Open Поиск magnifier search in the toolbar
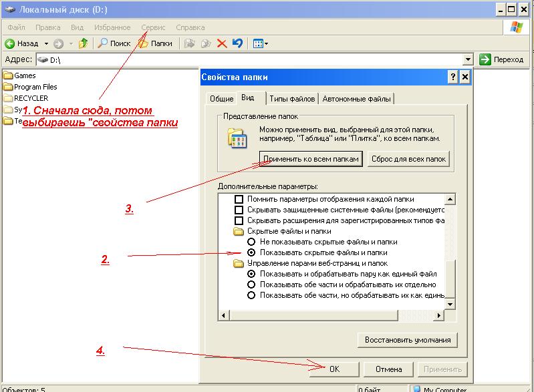The image size is (534, 392). 102,43
